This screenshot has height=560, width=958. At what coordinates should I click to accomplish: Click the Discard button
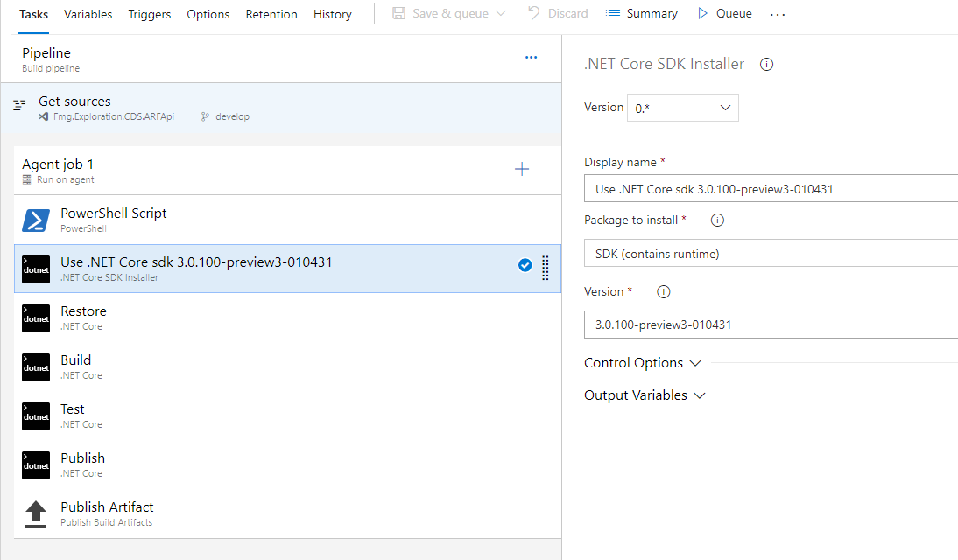pyautogui.click(x=558, y=13)
